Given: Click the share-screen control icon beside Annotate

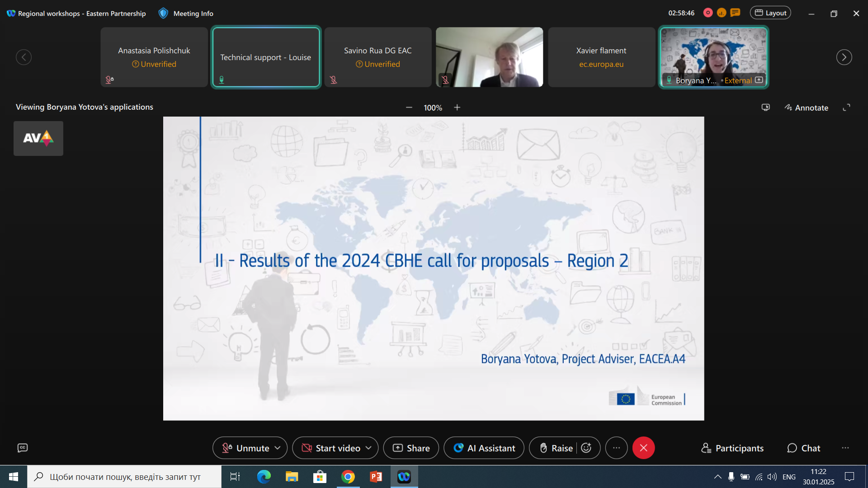Looking at the screenshot, I should (765, 108).
